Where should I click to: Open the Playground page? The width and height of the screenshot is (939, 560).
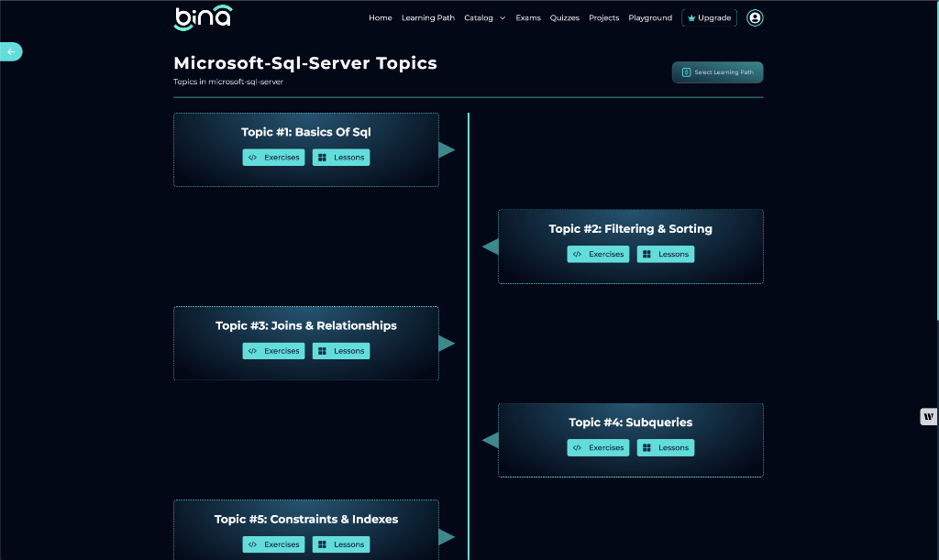click(x=650, y=18)
